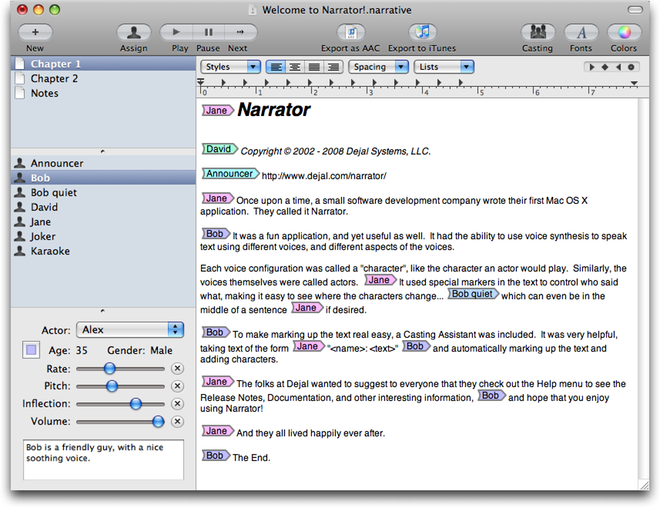660x508 pixels.
Task: Click the Bob description text field
Action: click(x=104, y=460)
